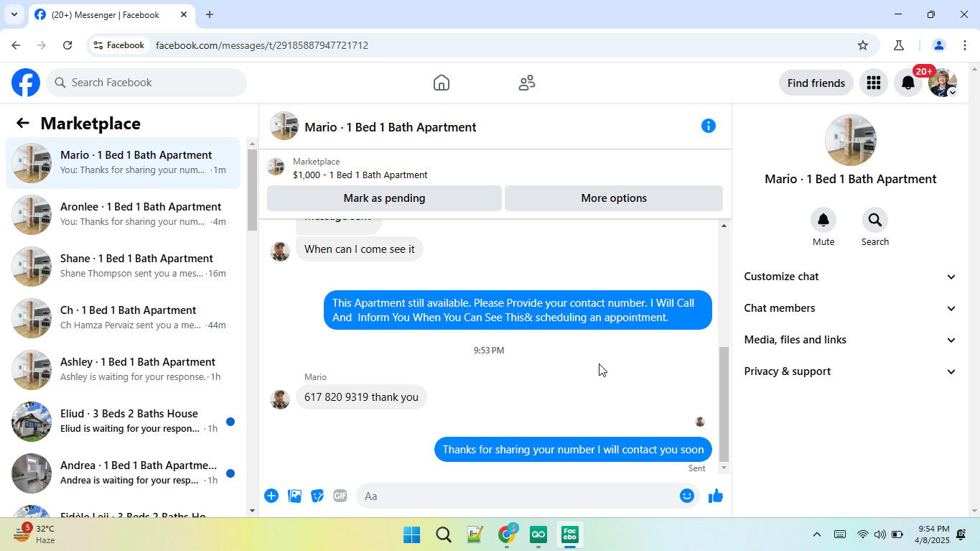Choose a GIF icon
This screenshot has height=551, width=980.
tap(340, 496)
